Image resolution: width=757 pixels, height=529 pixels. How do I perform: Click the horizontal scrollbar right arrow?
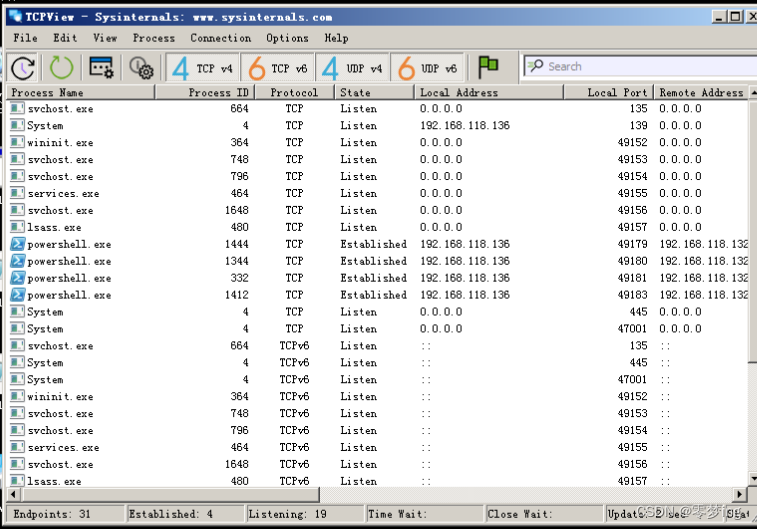tap(739, 494)
